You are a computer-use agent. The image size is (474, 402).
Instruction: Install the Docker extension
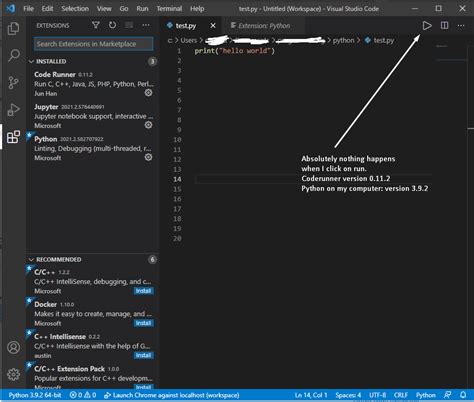(x=143, y=323)
